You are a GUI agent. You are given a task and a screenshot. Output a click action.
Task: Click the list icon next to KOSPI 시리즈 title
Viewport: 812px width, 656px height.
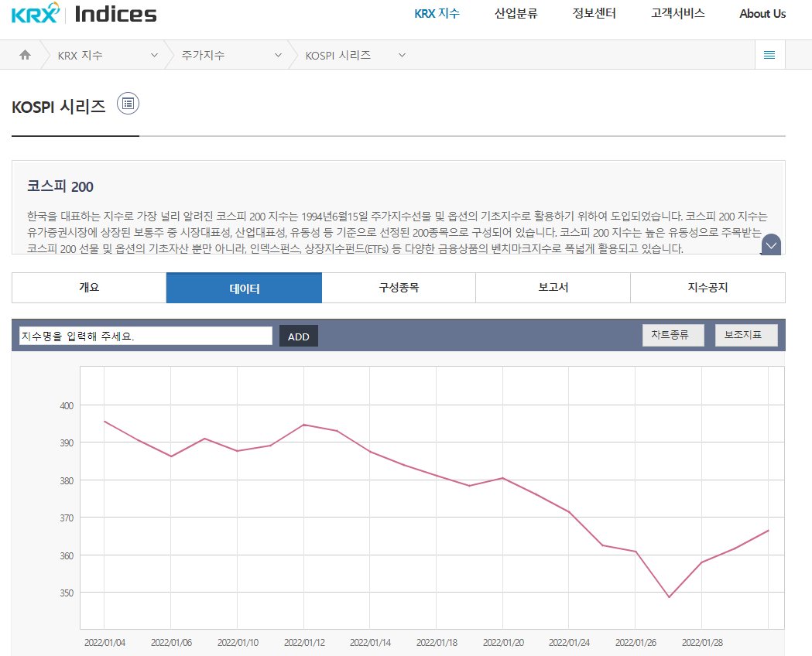click(x=128, y=104)
